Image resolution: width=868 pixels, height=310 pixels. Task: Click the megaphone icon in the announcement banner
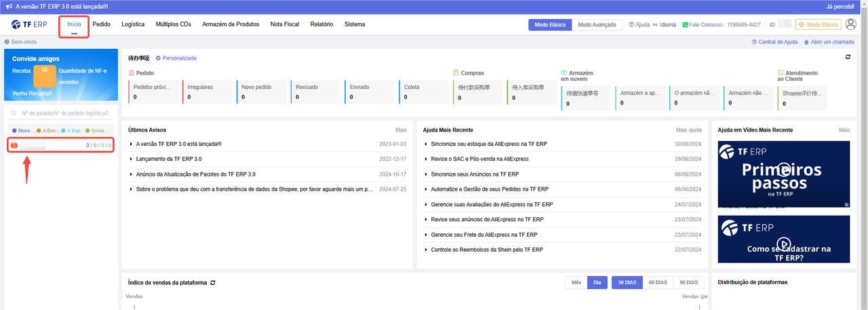[x=8, y=6]
